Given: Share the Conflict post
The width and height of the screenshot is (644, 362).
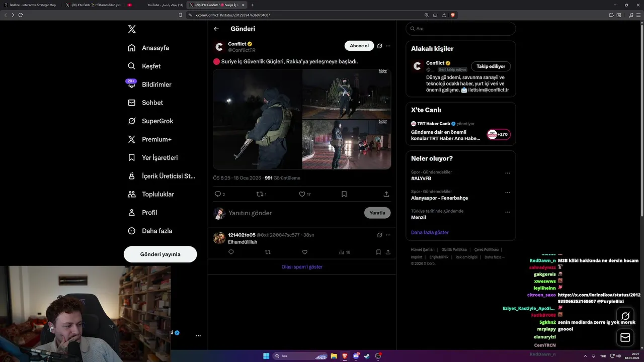Looking at the screenshot, I should (x=386, y=194).
